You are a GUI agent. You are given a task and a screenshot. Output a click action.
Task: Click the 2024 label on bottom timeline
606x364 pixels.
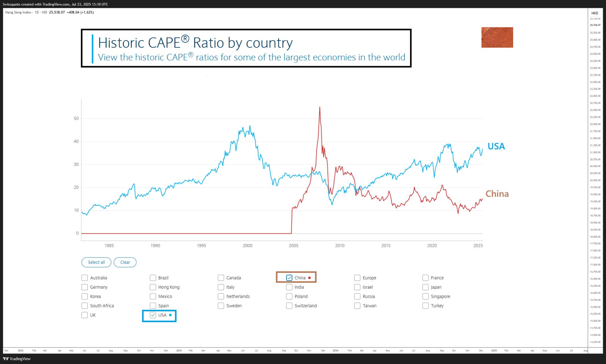(336, 350)
